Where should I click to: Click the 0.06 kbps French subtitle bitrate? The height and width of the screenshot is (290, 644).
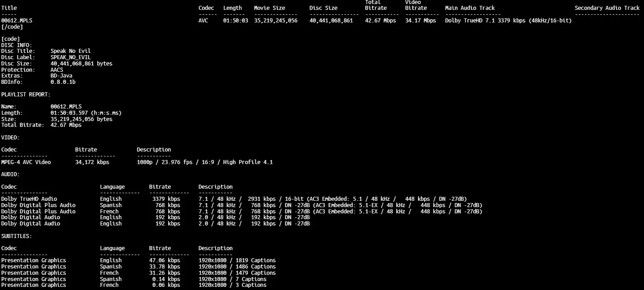[x=164, y=285]
